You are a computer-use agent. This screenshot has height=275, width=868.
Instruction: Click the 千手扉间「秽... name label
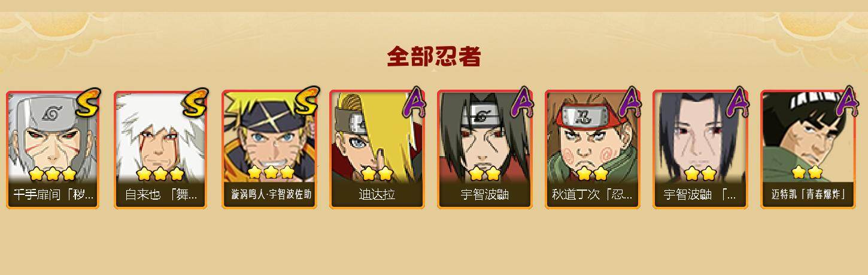click(53, 195)
